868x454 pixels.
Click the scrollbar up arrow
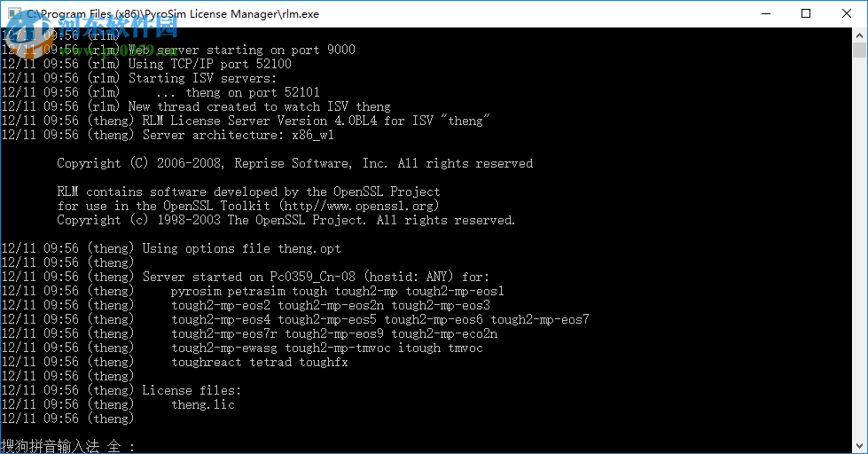860,35
